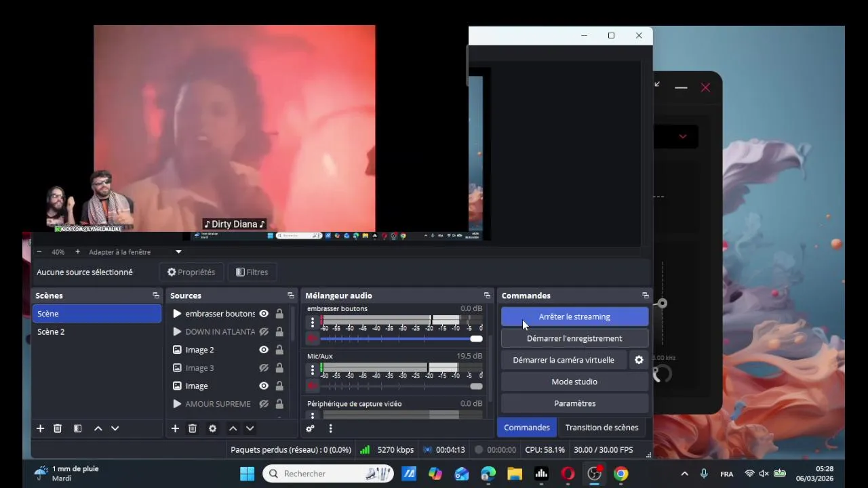The image size is (868, 488).
Task: Open Windows Start menu
Action: coord(247,474)
